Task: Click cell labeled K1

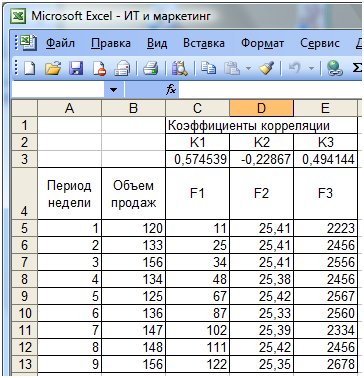Action: [197, 142]
